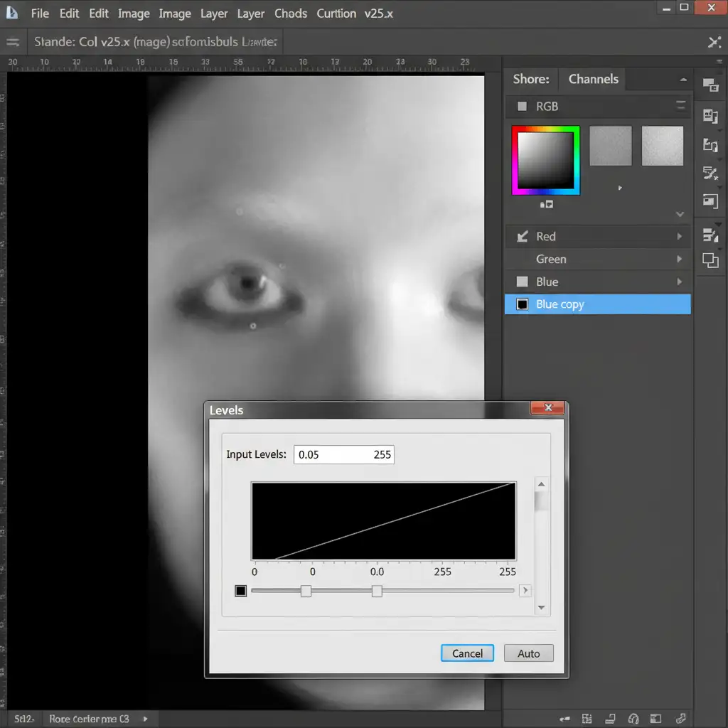Click the Auto button in Levels
728x728 pixels.
528,653
